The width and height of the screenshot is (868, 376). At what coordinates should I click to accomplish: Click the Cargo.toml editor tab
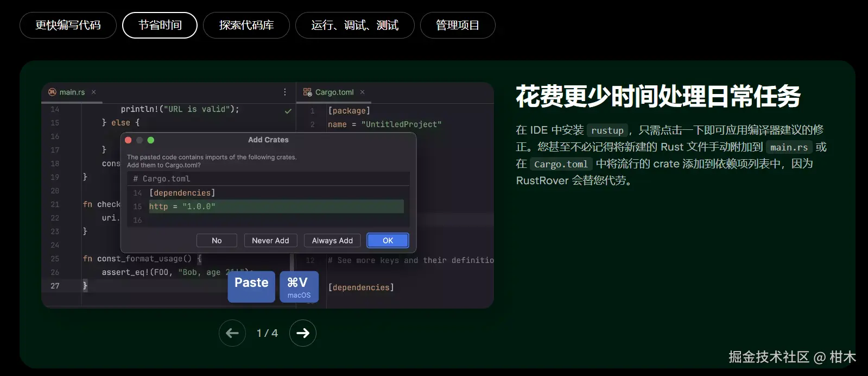point(334,92)
